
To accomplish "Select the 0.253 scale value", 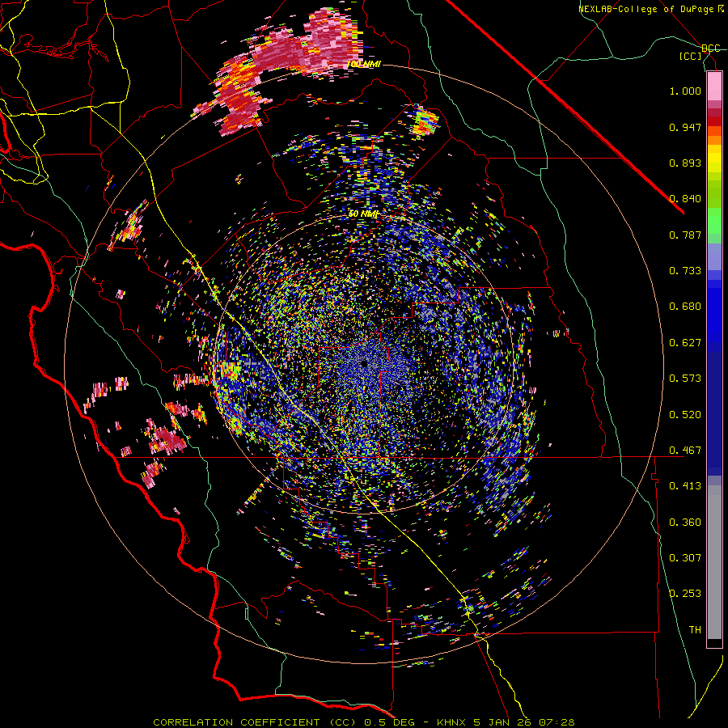I will tap(685, 594).
